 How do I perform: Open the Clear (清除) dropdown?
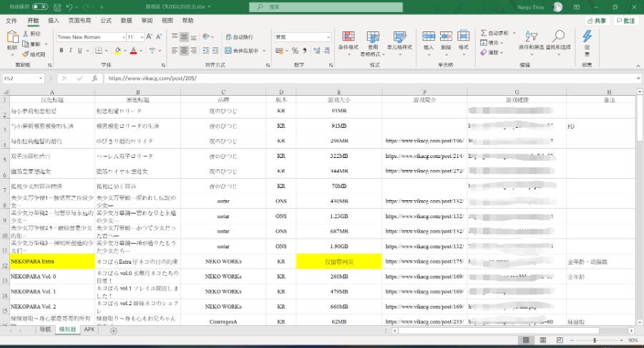pos(491,53)
